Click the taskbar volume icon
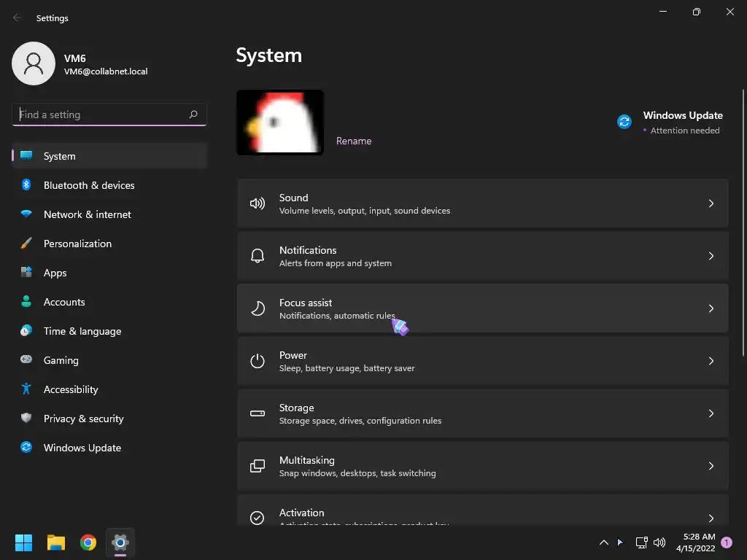The width and height of the screenshot is (747, 560). point(659,542)
